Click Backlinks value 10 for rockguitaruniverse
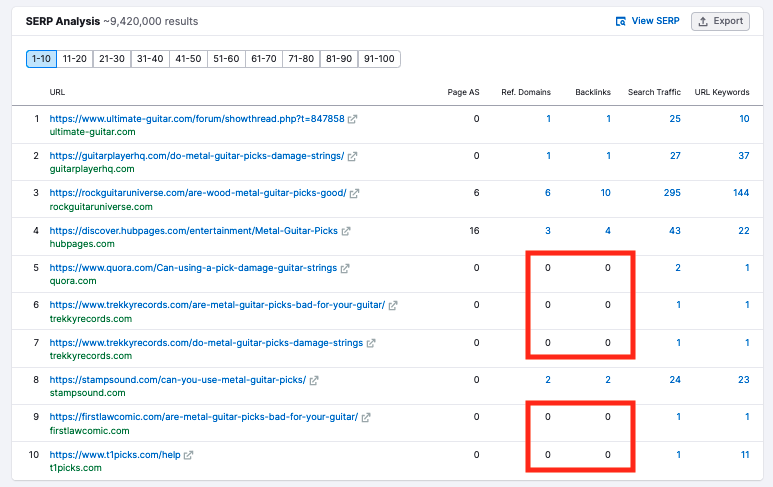Screen dimensions: 773x487 tap(605, 193)
